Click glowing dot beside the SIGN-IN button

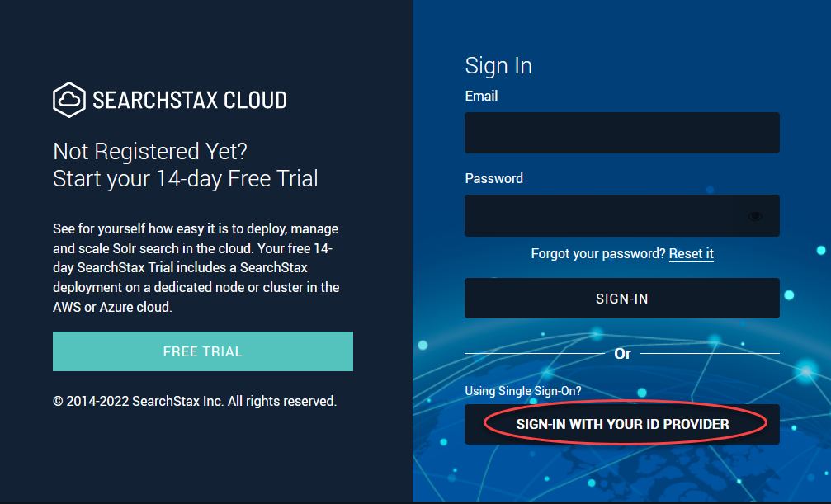(789, 295)
